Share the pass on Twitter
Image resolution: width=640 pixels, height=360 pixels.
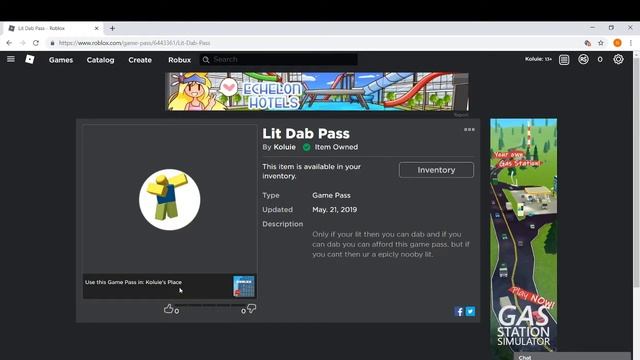[x=470, y=311]
